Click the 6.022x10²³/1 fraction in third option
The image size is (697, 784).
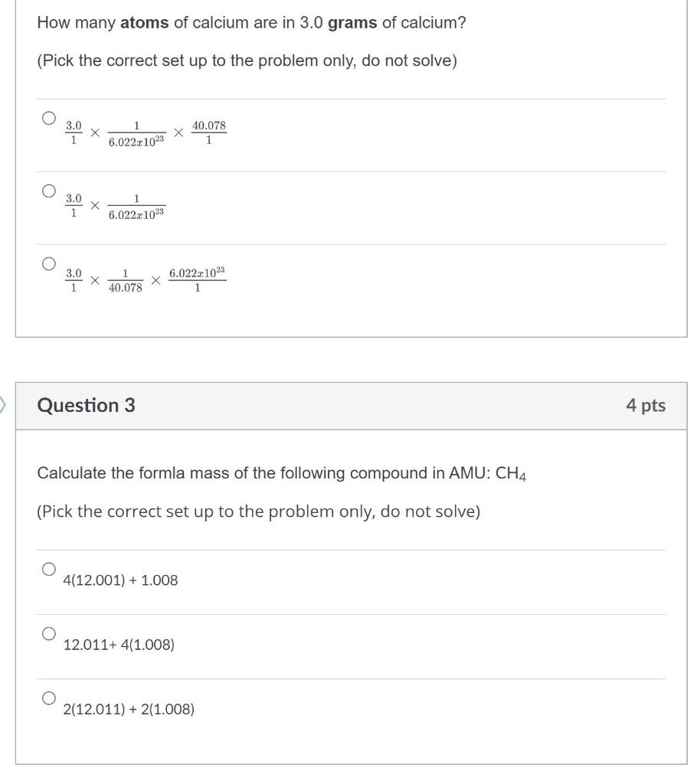pyautogui.click(x=198, y=279)
